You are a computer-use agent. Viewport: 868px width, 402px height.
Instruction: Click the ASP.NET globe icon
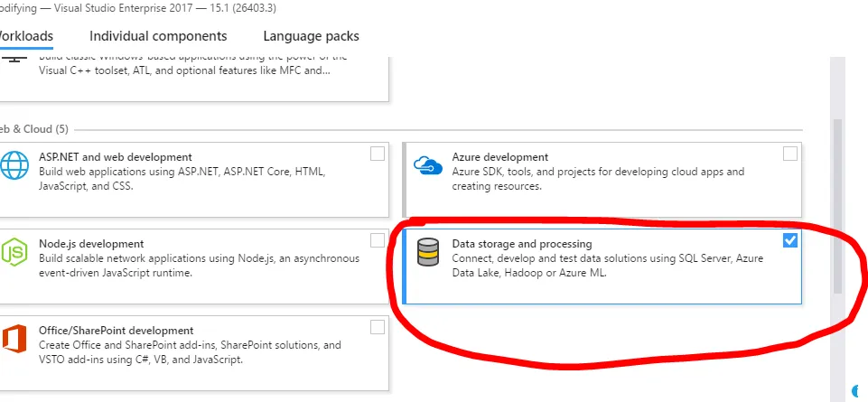tap(15, 166)
